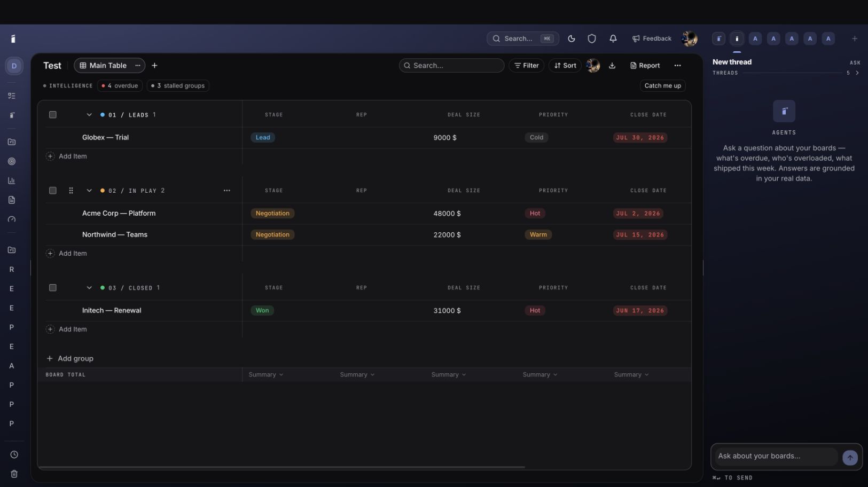Tick the 02 / In Play group checkbox
Image resolution: width=868 pixels, height=487 pixels.
tap(53, 191)
